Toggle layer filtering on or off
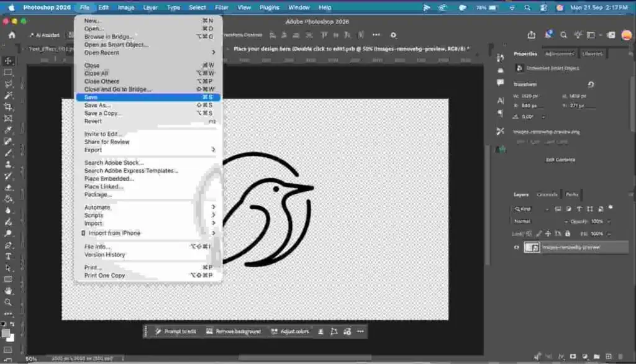The image size is (636, 364). pos(611,207)
